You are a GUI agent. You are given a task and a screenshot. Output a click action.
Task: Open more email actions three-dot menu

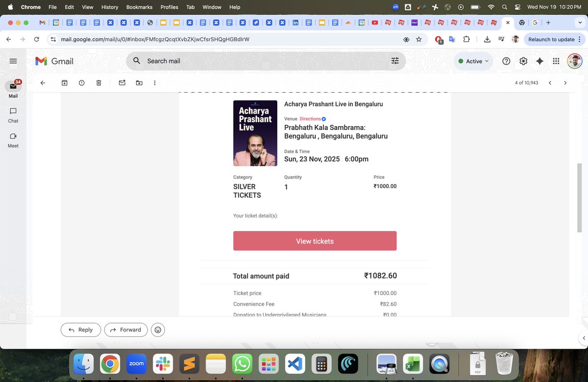click(x=155, y=83)
